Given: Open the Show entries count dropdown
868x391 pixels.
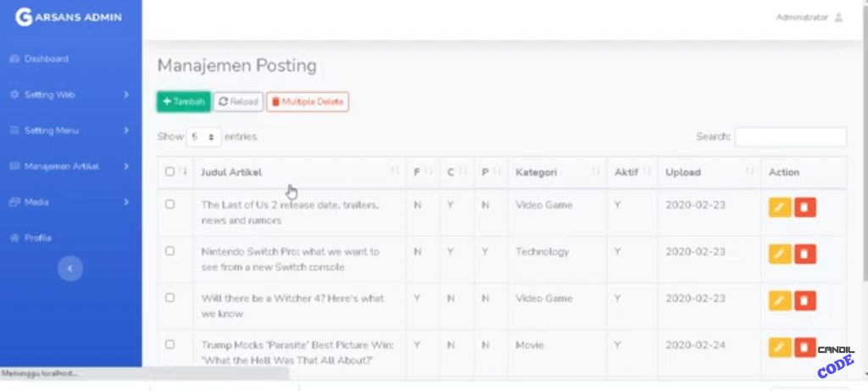Looking at the screenshot, I should [204, 137].
